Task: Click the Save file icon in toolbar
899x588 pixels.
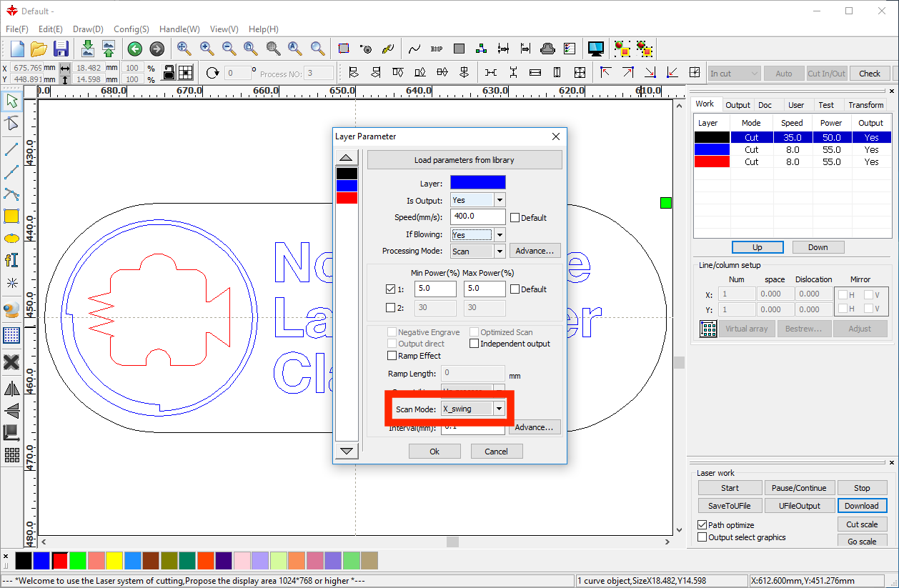Action: 61,49
